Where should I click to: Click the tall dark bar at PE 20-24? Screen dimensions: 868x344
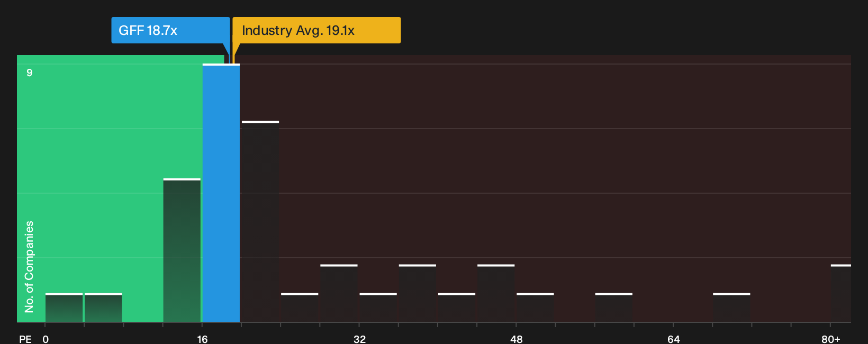tap(260, 222)
